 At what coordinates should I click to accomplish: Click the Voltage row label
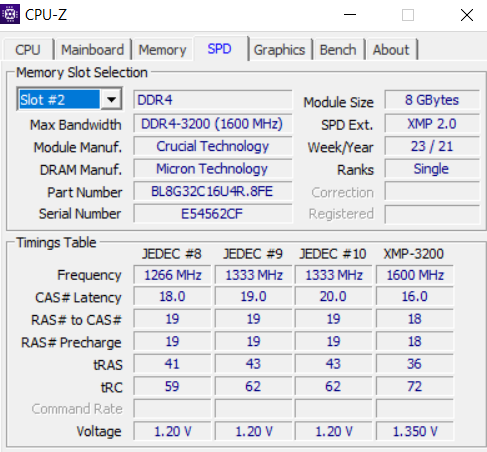(x=99, y=431)
